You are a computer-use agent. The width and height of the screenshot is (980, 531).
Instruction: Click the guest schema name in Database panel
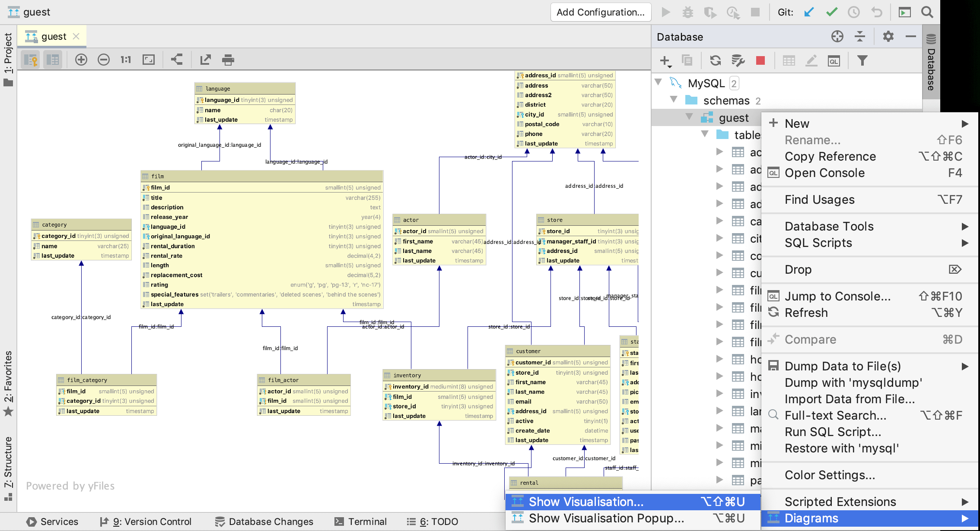click(x=734, y=118)
